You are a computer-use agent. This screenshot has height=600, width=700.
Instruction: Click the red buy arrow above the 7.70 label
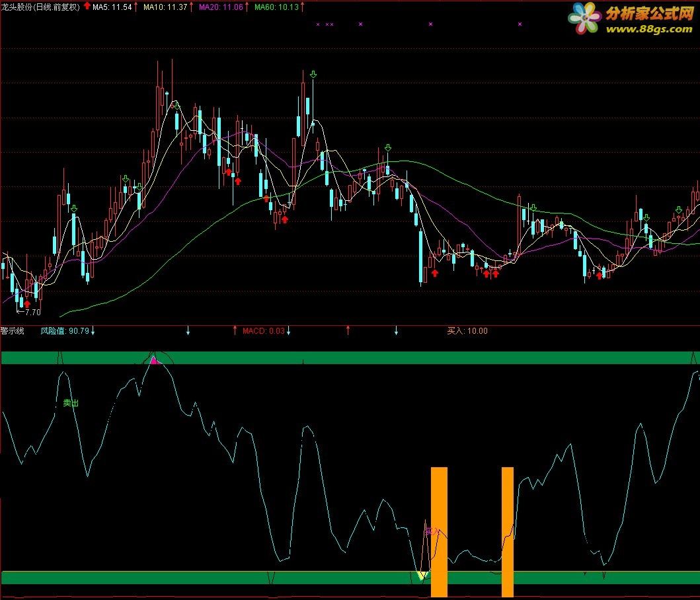pos(27,304)
